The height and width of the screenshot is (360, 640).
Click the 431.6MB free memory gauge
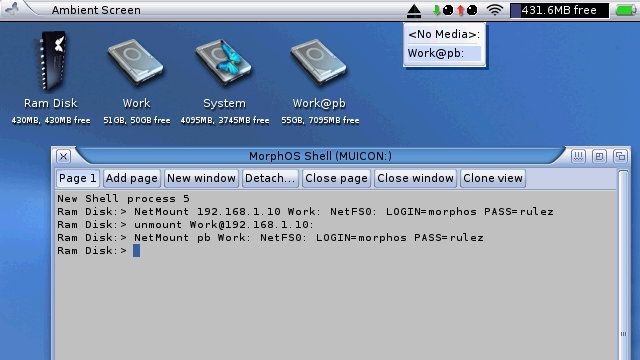[x=560, y=10]
